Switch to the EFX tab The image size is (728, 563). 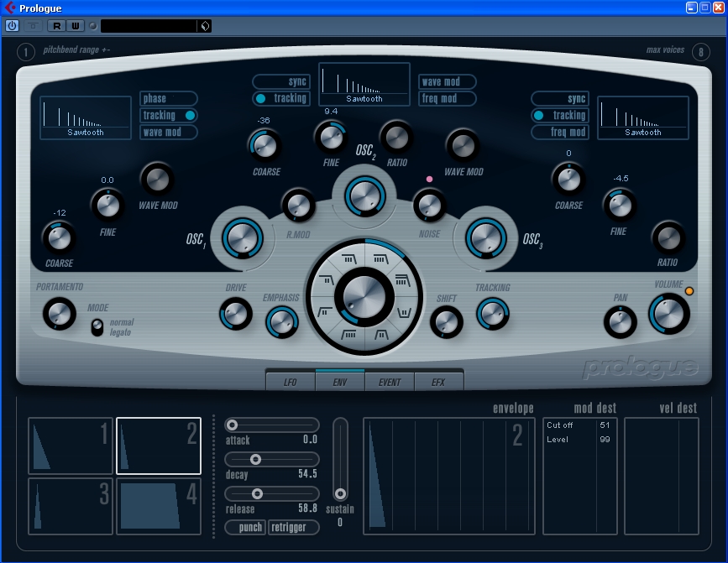click(x=438, y=382)
